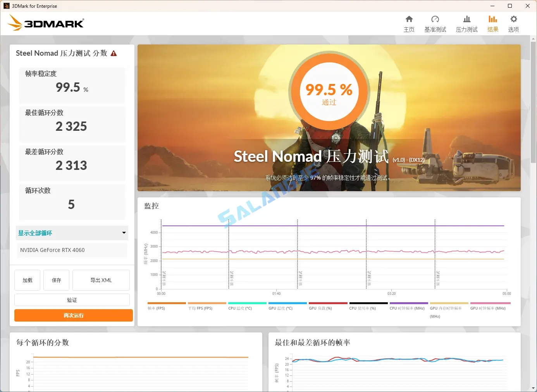Viewport: 537px width, 392px height.
Task: Click the 基准测试 gauge icon
Action: coord(435,22)
